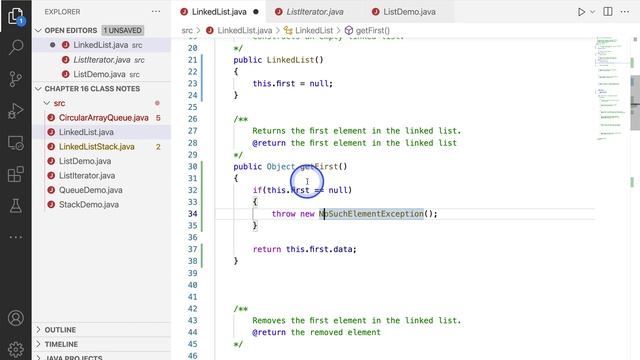Collapse the src folder

pyautogui.click(x=47, y=103)
